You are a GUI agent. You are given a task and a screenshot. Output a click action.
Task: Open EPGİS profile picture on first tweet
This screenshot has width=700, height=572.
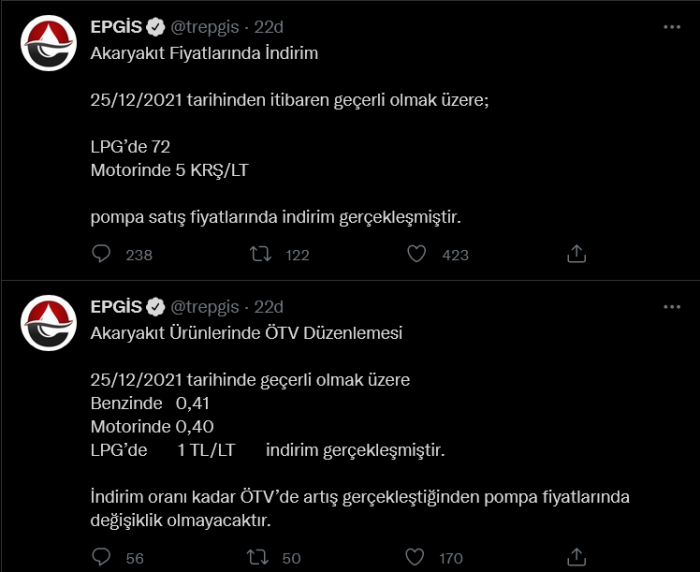coord(46,45)
